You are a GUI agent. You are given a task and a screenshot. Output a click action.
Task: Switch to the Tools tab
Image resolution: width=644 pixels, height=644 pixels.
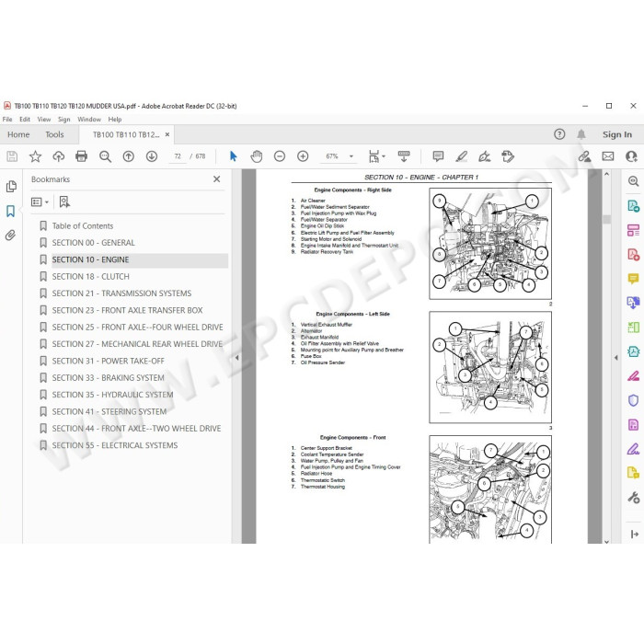(x=54, y=134)
